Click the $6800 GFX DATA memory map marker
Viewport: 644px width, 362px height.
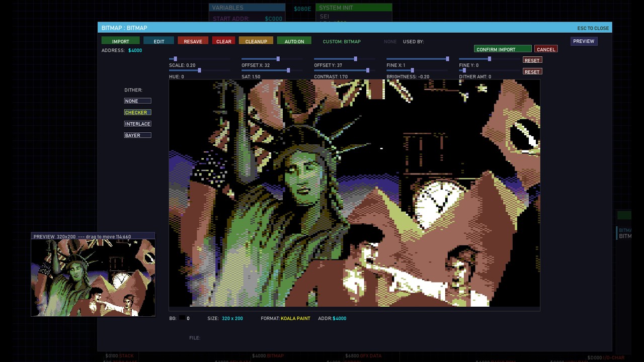pos(363,356)
